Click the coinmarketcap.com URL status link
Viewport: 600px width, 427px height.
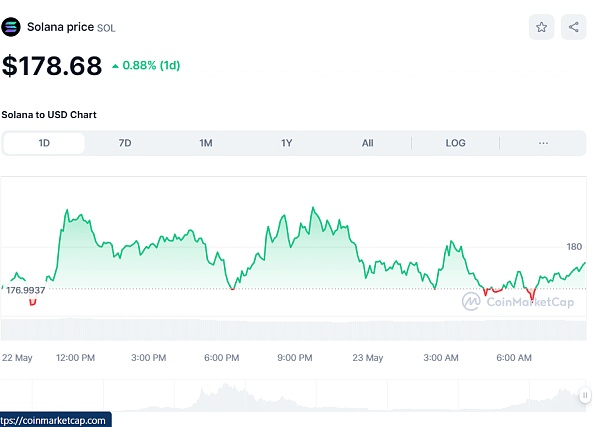tap(55, 420)
